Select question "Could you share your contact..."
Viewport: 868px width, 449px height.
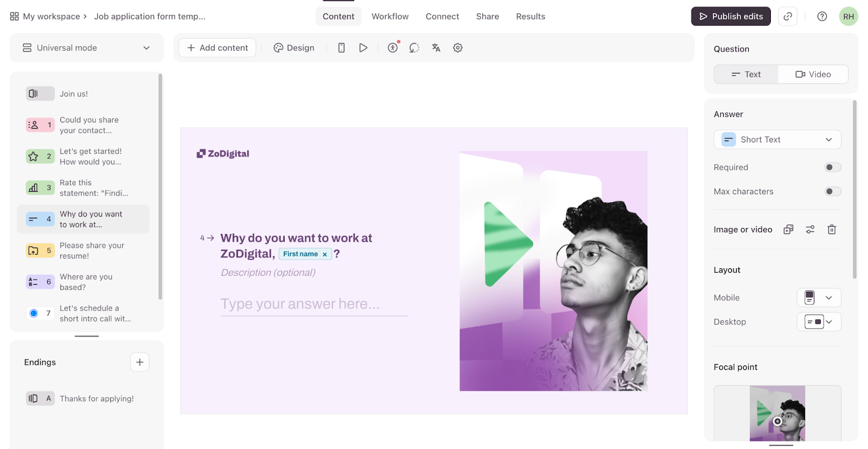pyautogui.click(x=89, y=125)
